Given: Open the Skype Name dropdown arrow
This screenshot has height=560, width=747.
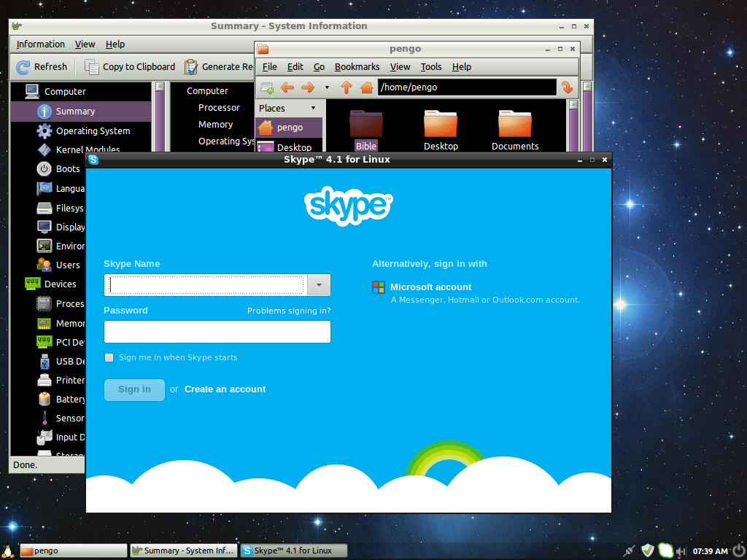Looking at the screenshot, I should (319, 285).
